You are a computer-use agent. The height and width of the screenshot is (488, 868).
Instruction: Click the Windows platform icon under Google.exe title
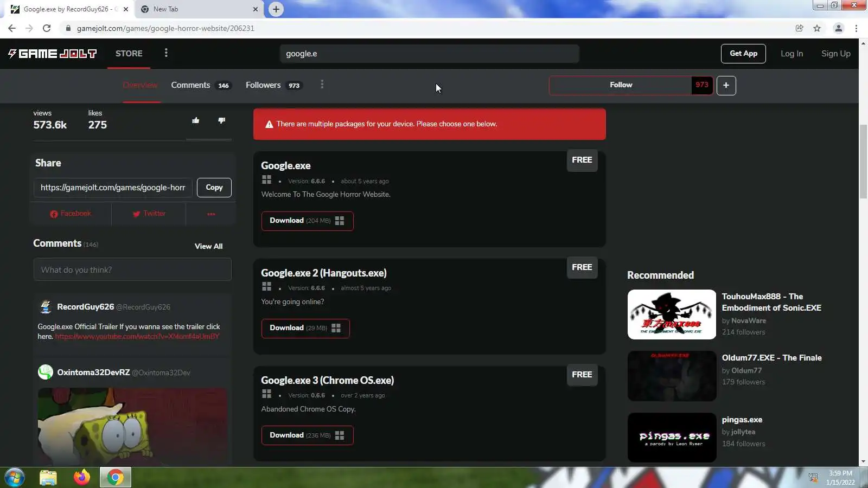266,179
